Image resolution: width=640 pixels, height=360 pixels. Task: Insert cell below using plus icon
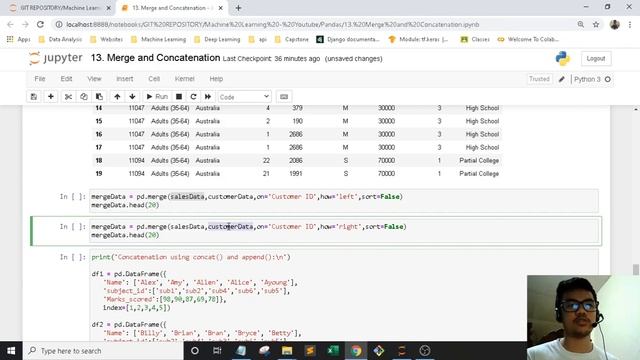51,97
